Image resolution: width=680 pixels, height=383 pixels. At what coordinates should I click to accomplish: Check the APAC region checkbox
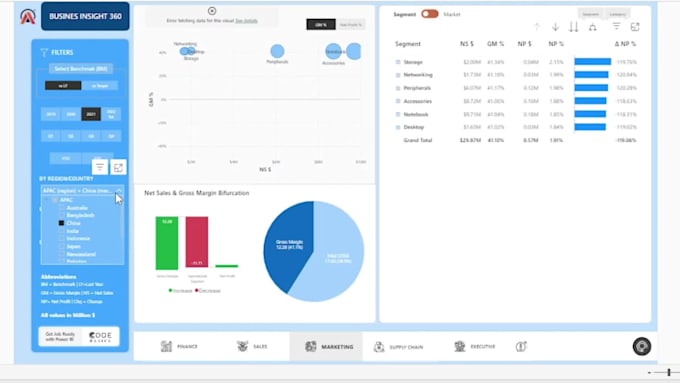[55, 200]
